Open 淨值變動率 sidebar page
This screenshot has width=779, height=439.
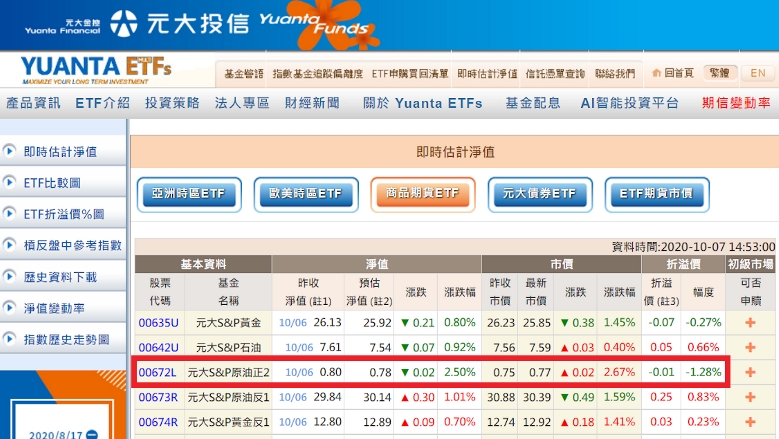click(54, 308)
